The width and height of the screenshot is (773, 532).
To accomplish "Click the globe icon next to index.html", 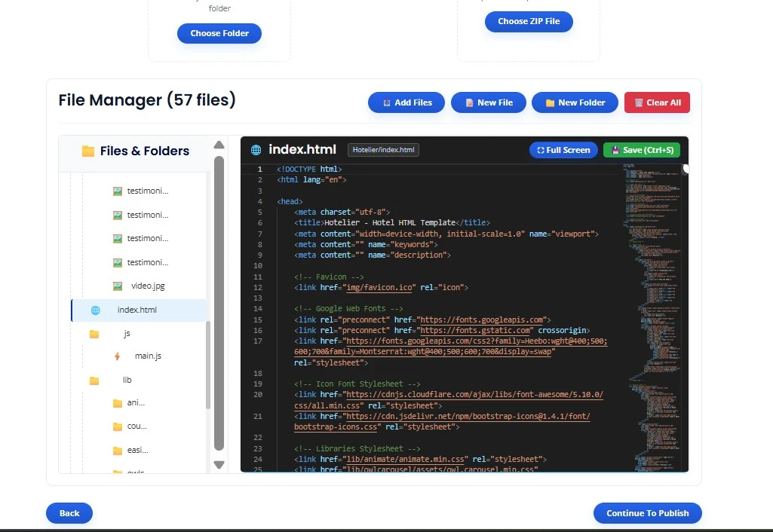I will pos(94,309).
